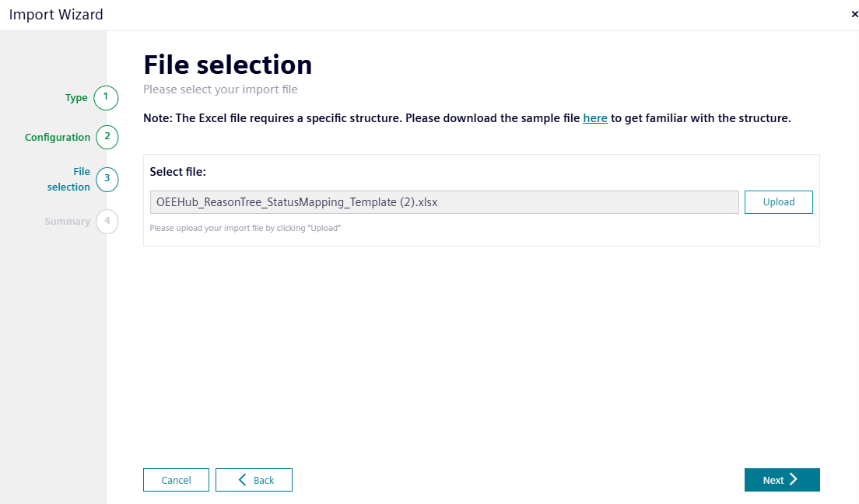The height and width of the screenshot is (504, 859).
Task: Go to the Type step label
Action: coord(76,98)
